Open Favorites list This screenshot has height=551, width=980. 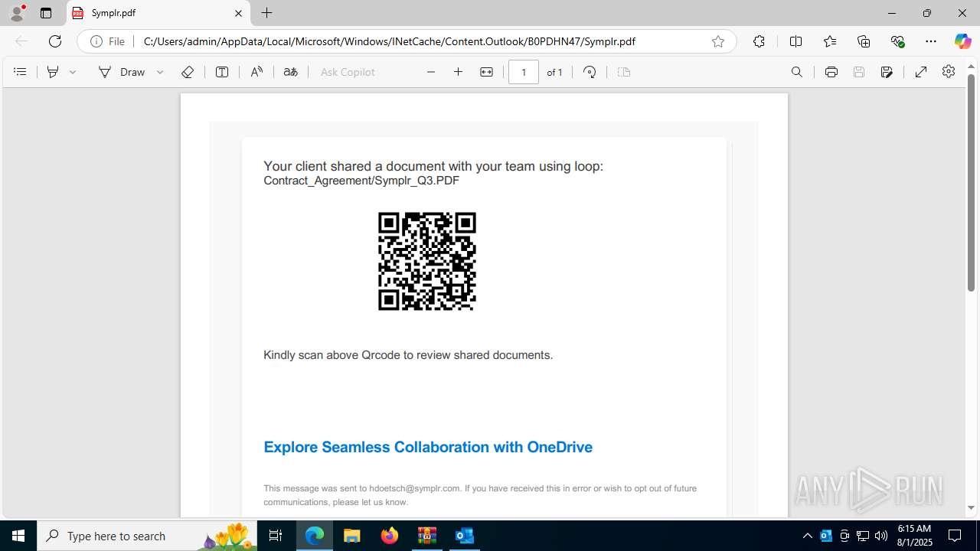(x=830, y=41)
